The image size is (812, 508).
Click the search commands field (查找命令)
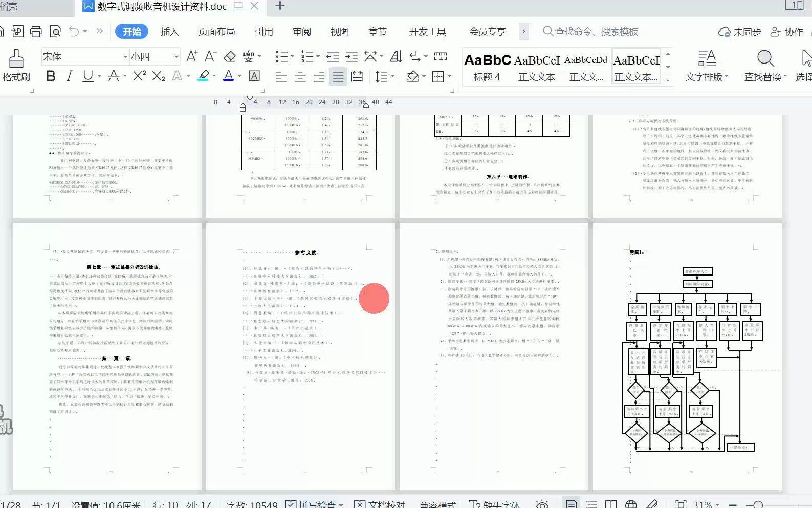pyautogui.click(x=590, y=32)
